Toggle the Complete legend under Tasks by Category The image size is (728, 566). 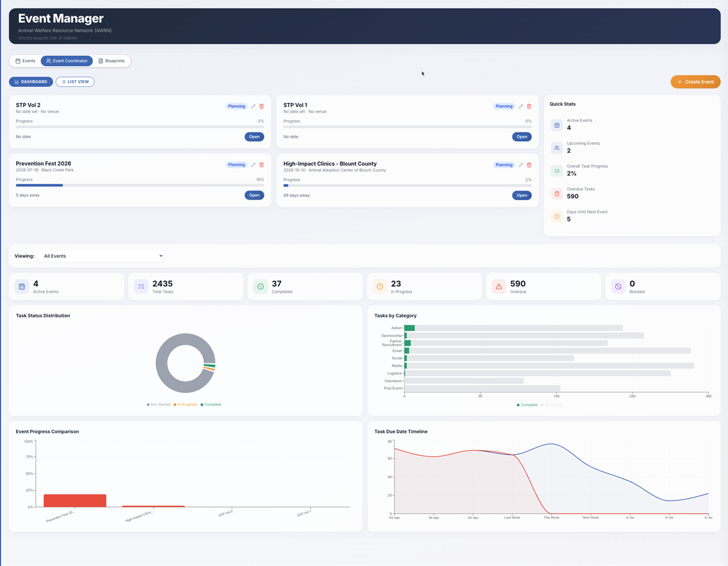[x=527, y=405]
